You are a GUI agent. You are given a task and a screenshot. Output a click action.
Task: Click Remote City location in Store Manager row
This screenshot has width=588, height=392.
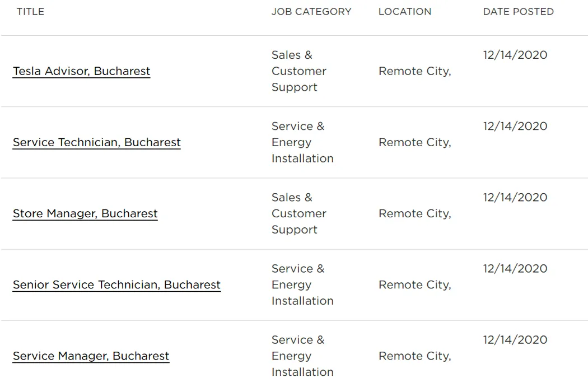click(415, 213)
